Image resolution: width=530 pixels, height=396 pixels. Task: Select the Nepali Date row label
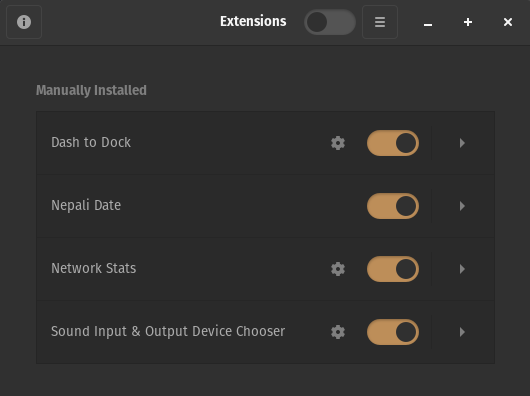(86, 205)
